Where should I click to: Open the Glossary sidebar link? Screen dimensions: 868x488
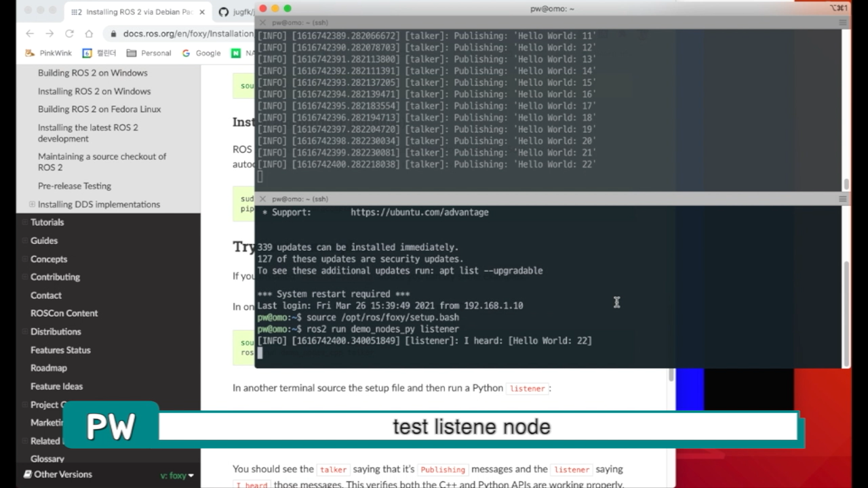[47, 459]
